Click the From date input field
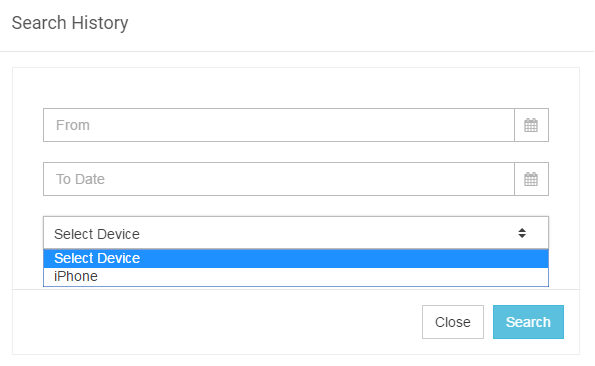The height and width of the screenshot is (366, 595). (x=279, y=125)
